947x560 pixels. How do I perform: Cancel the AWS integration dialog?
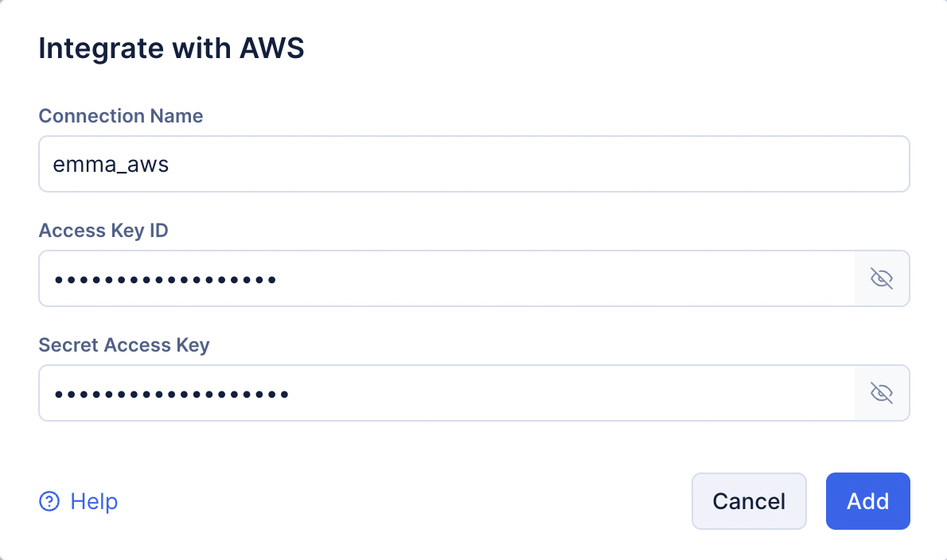tap(749, 501)
